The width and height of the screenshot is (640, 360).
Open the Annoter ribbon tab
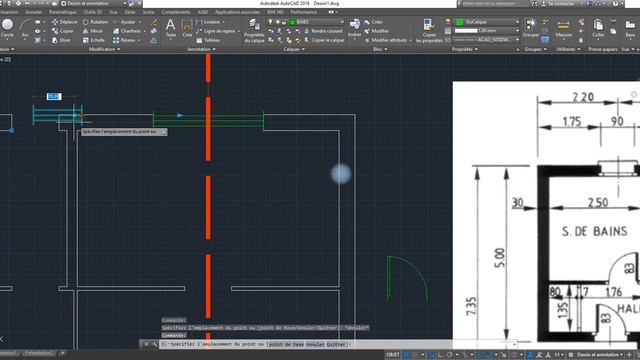click(x=33, y=13)
